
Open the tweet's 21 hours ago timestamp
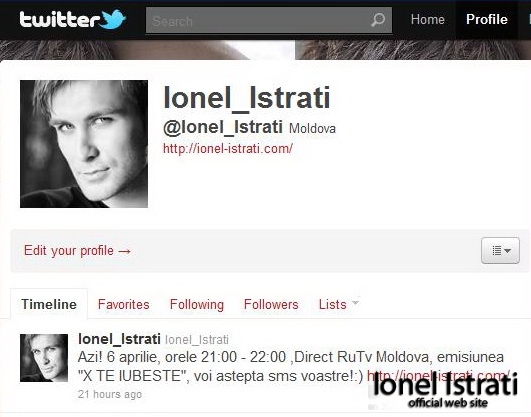[x=110, y=394]
